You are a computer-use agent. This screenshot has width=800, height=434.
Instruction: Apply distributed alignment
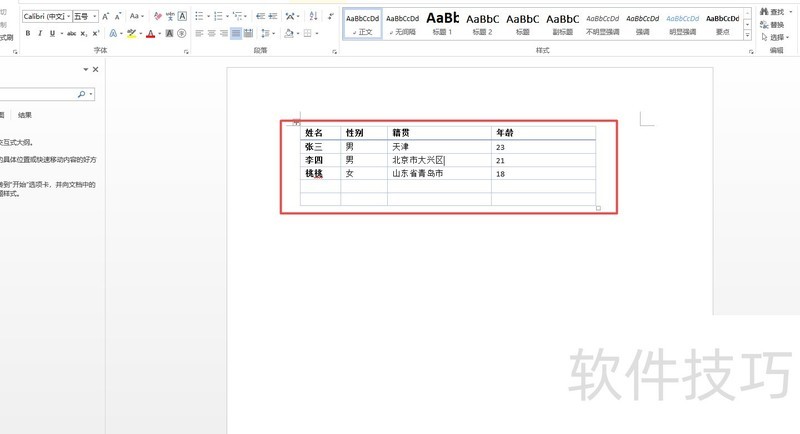(x=248, y=33)
